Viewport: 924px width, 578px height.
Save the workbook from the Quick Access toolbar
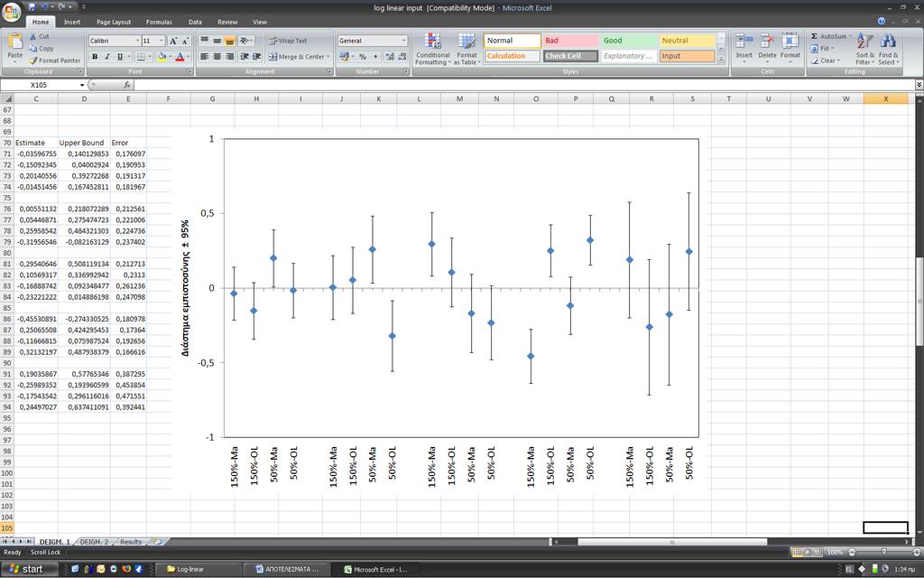click(x=32, y=7)
